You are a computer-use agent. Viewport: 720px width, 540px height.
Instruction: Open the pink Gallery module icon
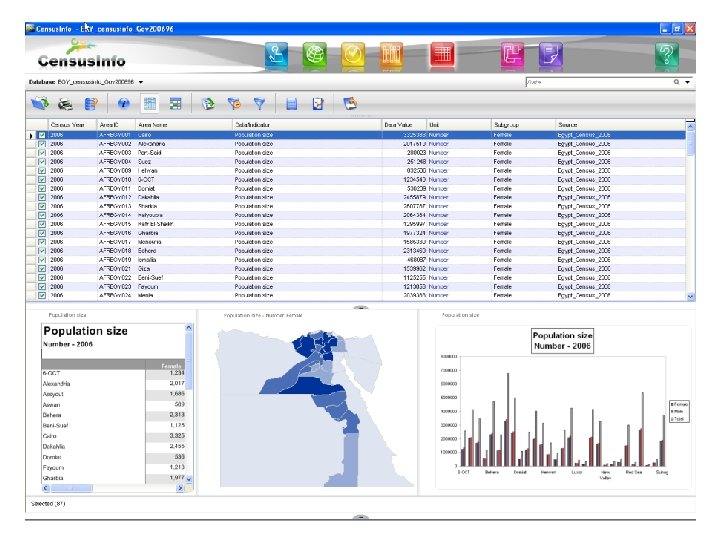click(512, 55)
